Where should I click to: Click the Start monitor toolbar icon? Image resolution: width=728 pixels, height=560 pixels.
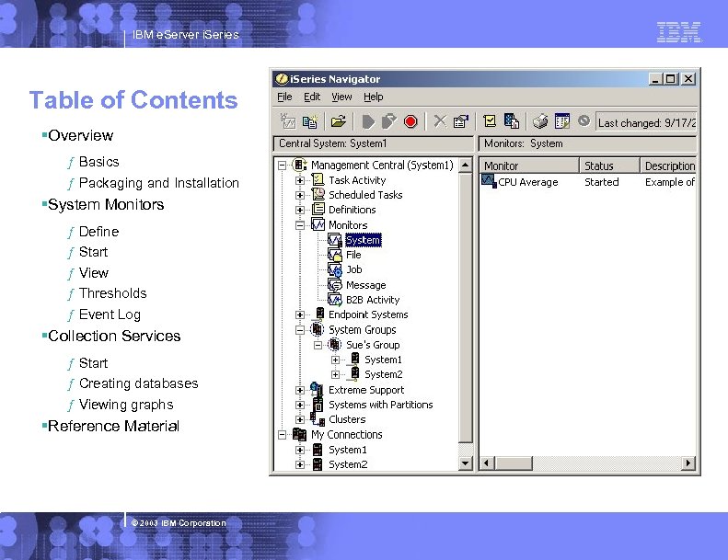368,122
